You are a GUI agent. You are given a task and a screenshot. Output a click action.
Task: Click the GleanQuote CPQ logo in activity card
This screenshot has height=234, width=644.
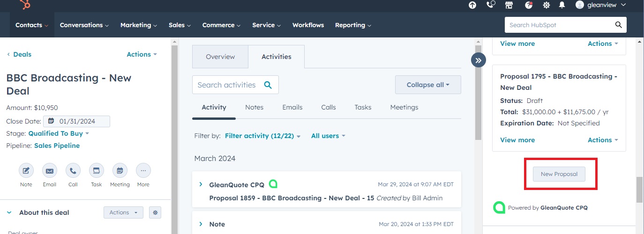[273, 184]
